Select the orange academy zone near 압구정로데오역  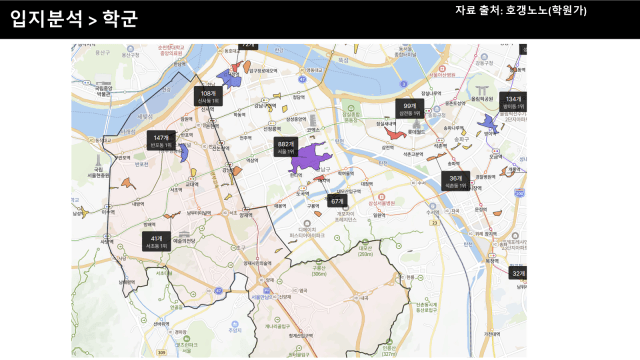pyautogui.click(x=247, y=66)
